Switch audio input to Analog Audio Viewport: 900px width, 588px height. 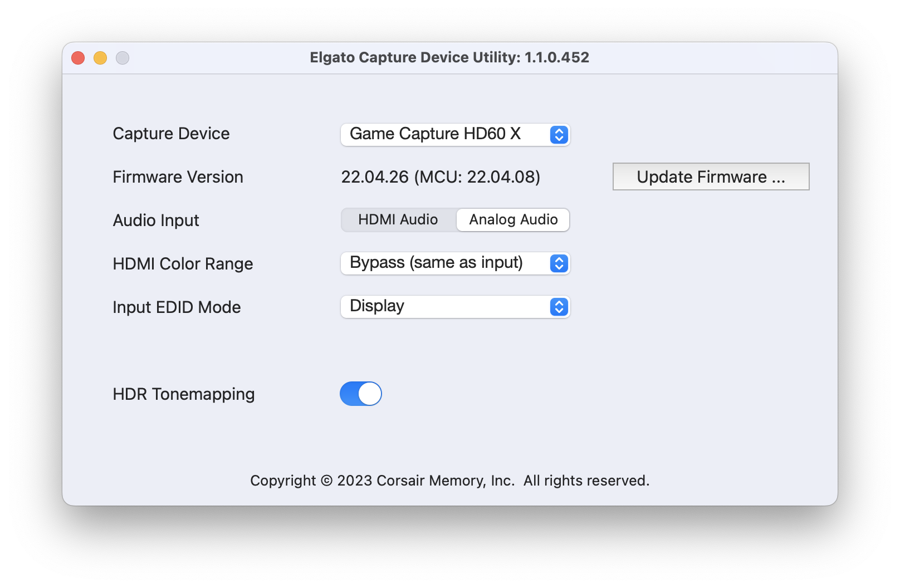pyautogui.click(x=513, y=220)
